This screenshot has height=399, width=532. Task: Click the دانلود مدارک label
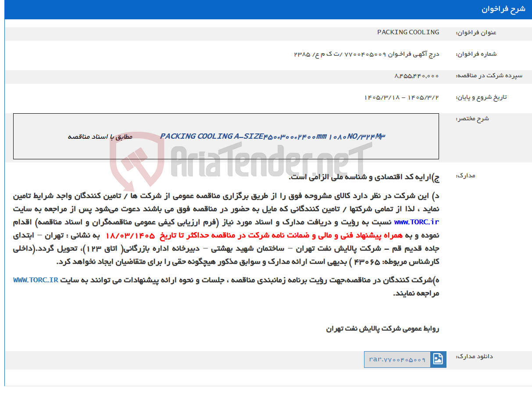(474, 356)
